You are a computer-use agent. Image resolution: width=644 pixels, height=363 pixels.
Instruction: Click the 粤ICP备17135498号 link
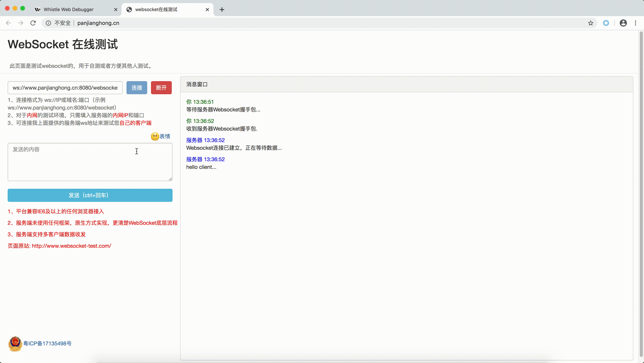click(x=47, y=343)
